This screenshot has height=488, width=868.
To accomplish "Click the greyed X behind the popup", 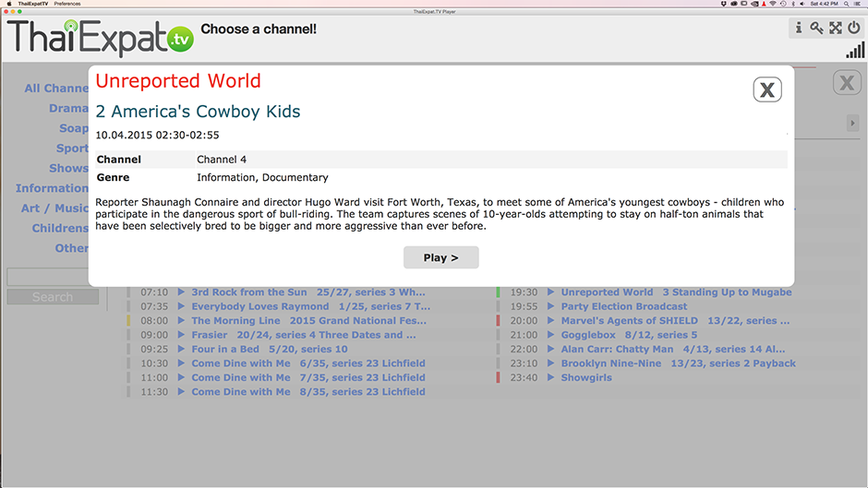I will point(847,83).
